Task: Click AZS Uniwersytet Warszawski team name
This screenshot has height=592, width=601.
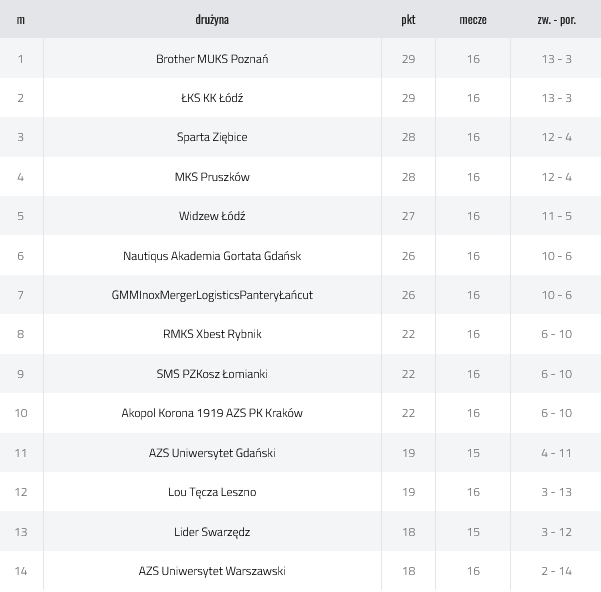Action: (212, 571)
